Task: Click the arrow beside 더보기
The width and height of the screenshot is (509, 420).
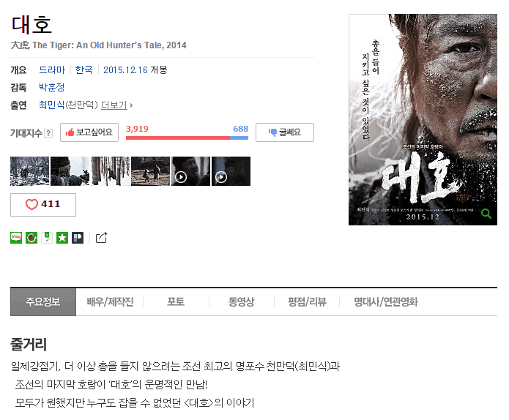Action: 132,105
